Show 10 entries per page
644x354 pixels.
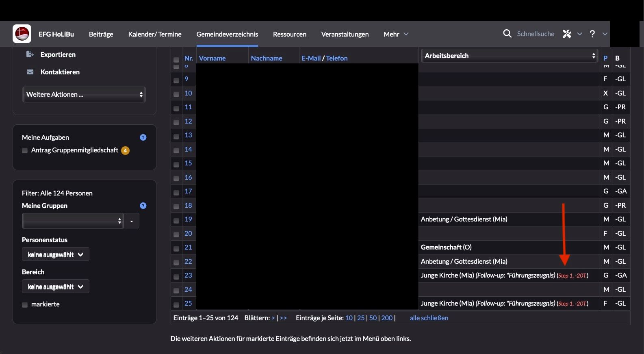pyautogui.click(x=349, y=318)
